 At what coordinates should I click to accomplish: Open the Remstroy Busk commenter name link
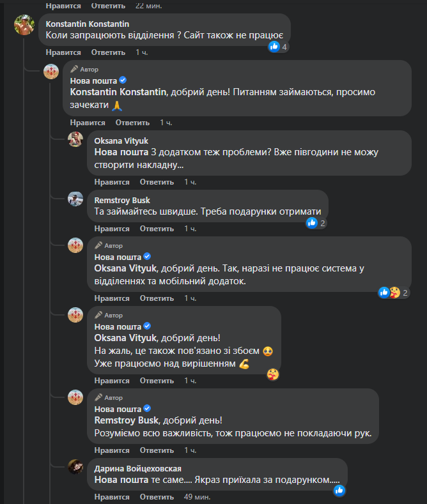click(x=122, y=201)
